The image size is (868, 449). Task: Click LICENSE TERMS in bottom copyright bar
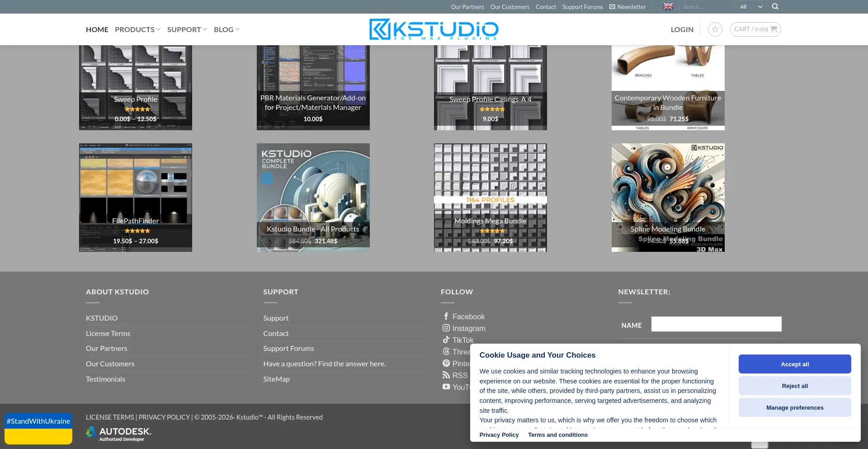[x=110, y=417]
